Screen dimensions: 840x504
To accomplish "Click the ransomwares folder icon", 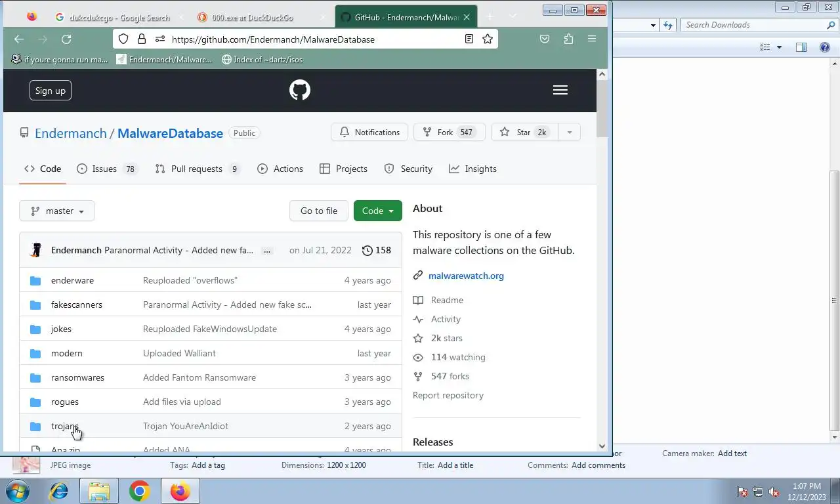I will point(35,377).
